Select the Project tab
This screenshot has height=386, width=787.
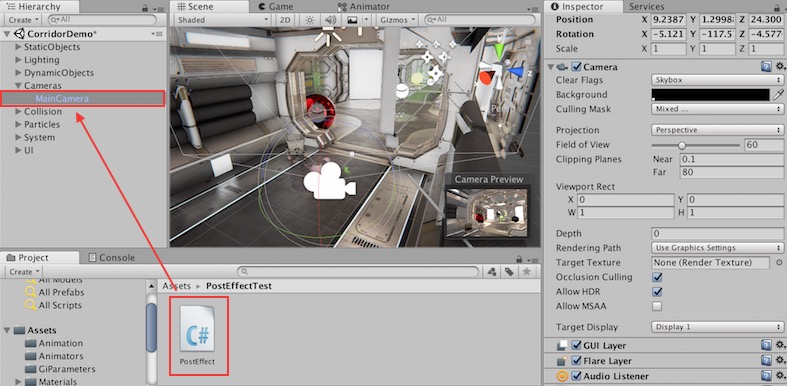(x=40, y=258)
